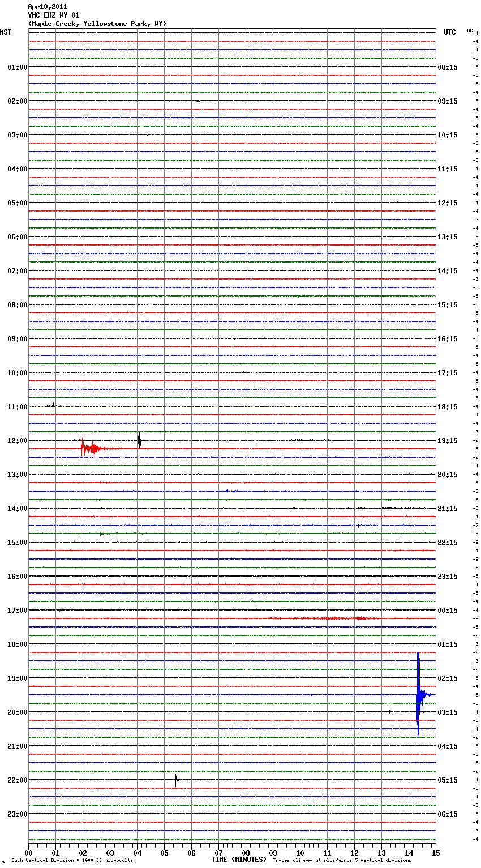Click the 03:15 UTC time label
Viewport: 481px width, 868px height.
pos(448,712)
